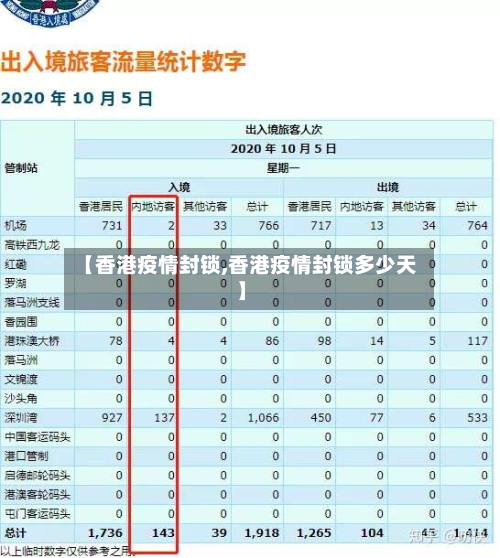Click the value 78 in 港珠澳大桥 row
This screenshot has width=500, height=558.
coord(116,341)
